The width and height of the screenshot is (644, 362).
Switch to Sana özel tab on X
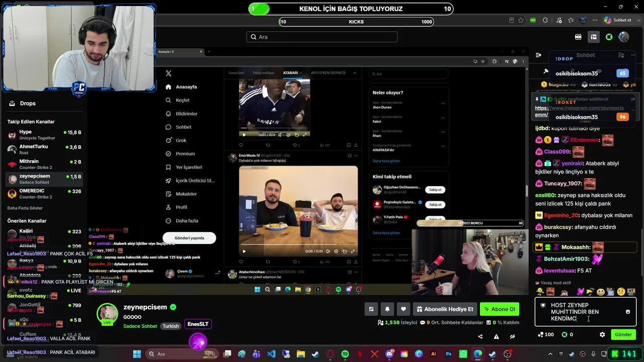point(236,73)
